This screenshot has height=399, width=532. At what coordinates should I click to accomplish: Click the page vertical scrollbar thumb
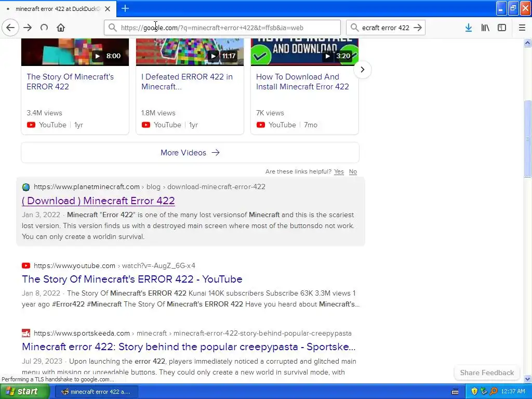(527, 138)
